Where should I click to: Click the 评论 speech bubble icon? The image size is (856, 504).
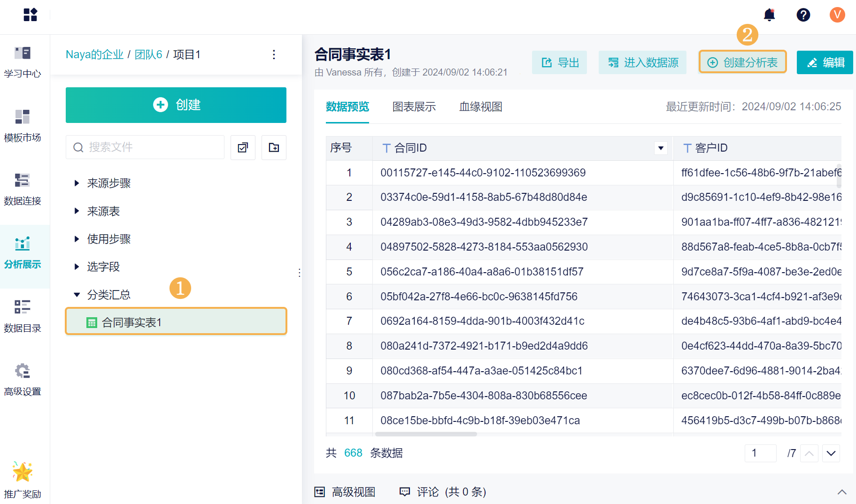click(x=404, y=491)
